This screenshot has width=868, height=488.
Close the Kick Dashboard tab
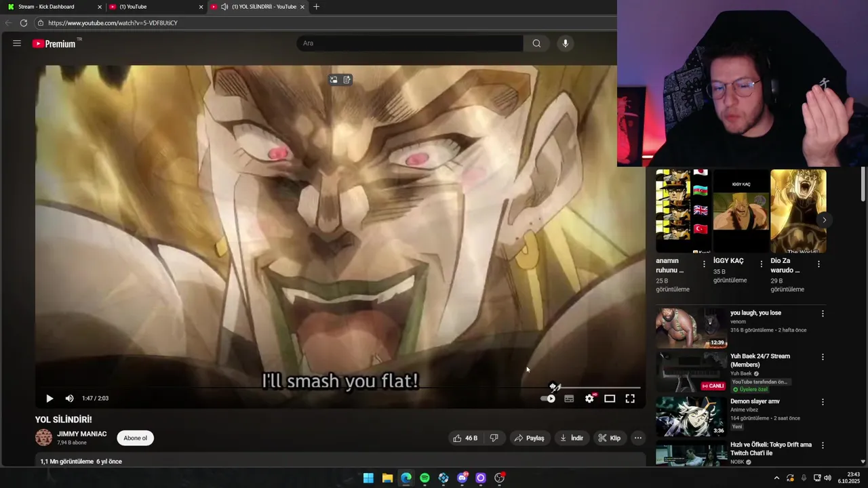tap(100, 7)
